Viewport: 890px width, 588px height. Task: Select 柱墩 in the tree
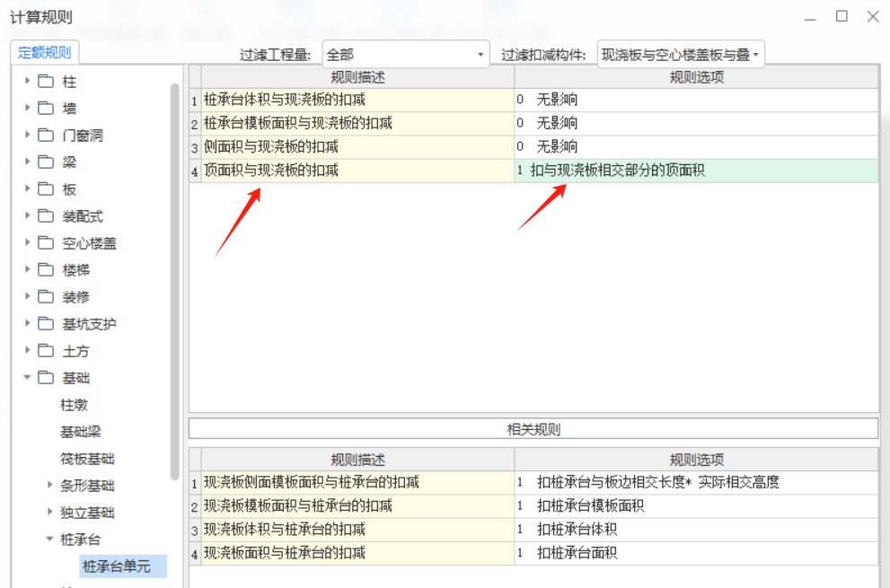click(74, 405)
